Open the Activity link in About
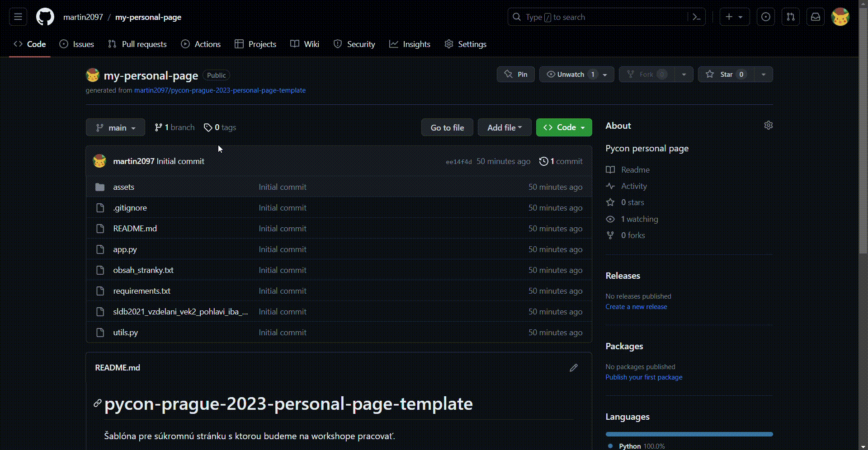This screenshot has width=868, height=450. (x=627, y=186)
